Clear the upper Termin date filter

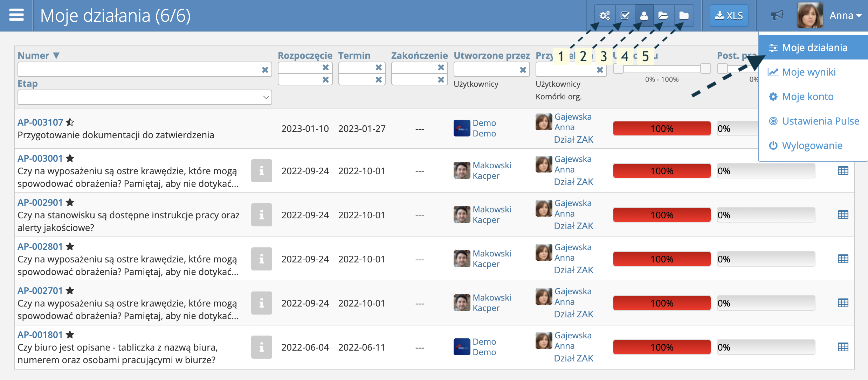(379, 67)
